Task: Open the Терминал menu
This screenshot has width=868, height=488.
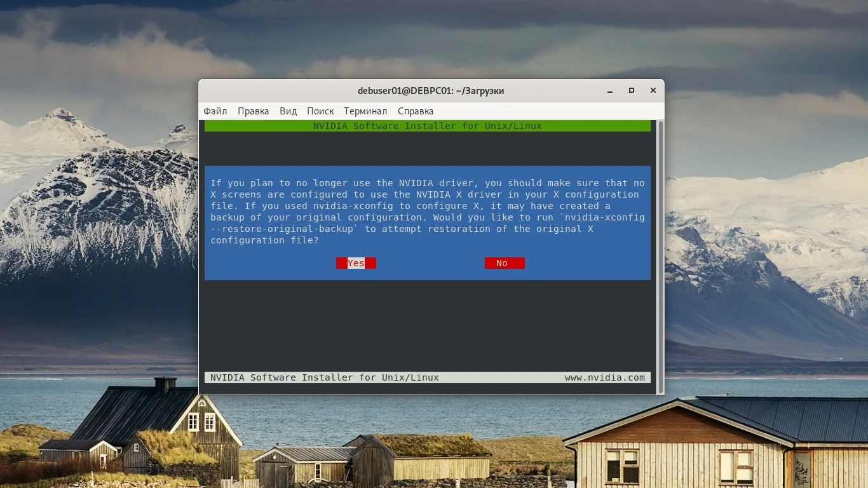Action: (365, 111)
